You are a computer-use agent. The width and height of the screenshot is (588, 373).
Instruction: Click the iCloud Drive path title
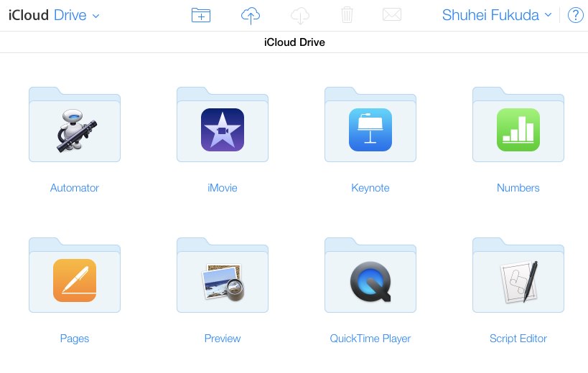[x=294, y=42]
